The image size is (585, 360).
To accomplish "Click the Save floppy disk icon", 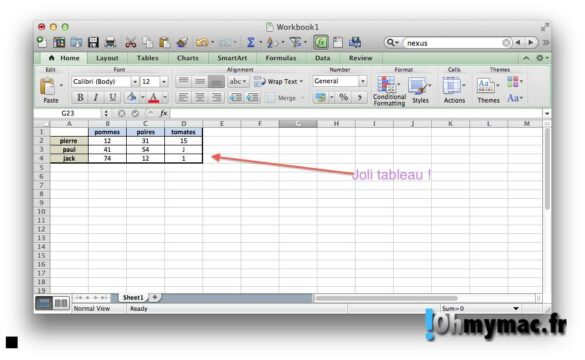I will 93,43.
